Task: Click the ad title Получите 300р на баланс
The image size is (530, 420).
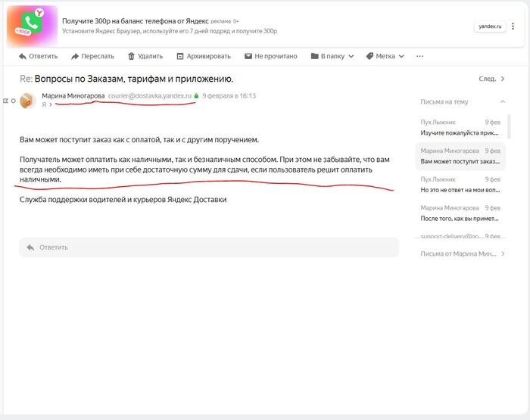Action: click(136, 21)
